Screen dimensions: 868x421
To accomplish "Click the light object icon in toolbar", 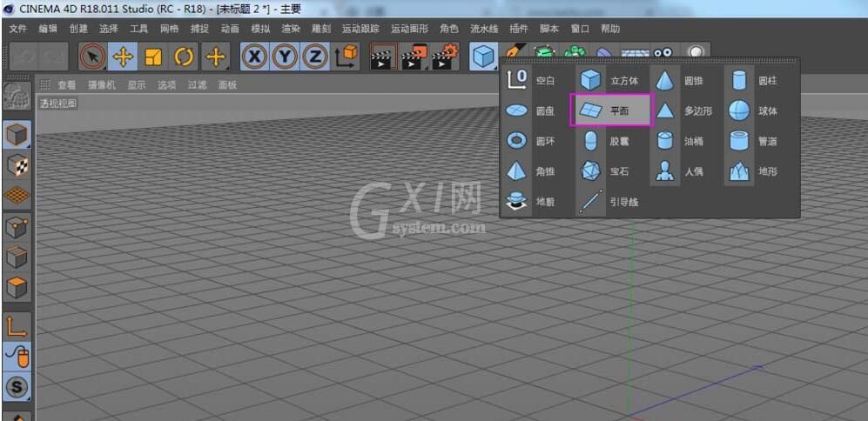I will click(x=696, y=51).
